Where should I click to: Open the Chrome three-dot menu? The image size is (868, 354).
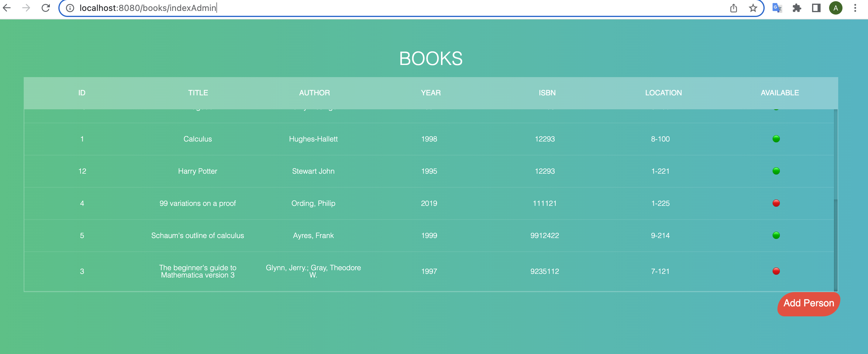click(x=856, y=8)
